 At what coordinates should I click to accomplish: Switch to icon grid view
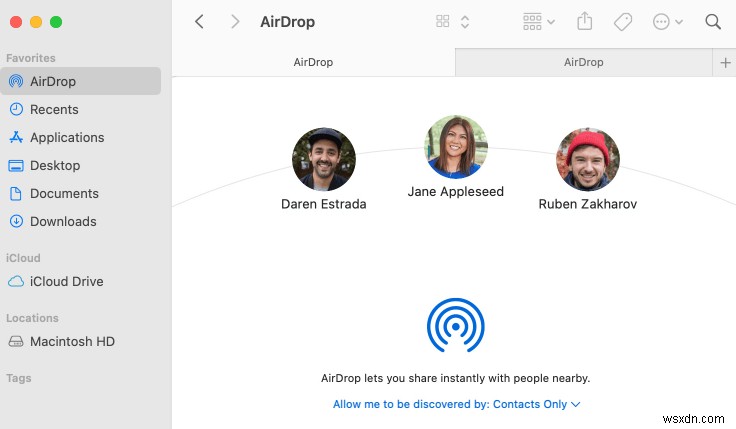coord(443,21)
